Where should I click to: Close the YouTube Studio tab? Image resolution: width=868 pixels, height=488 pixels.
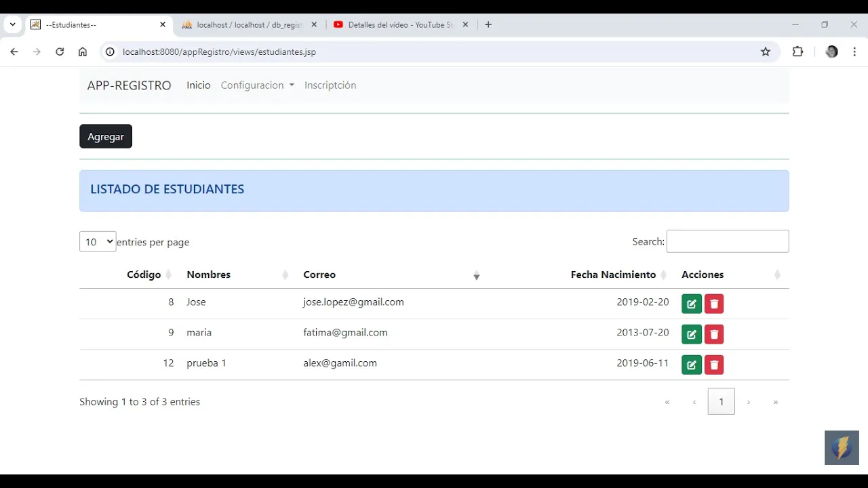pos(465,24)
